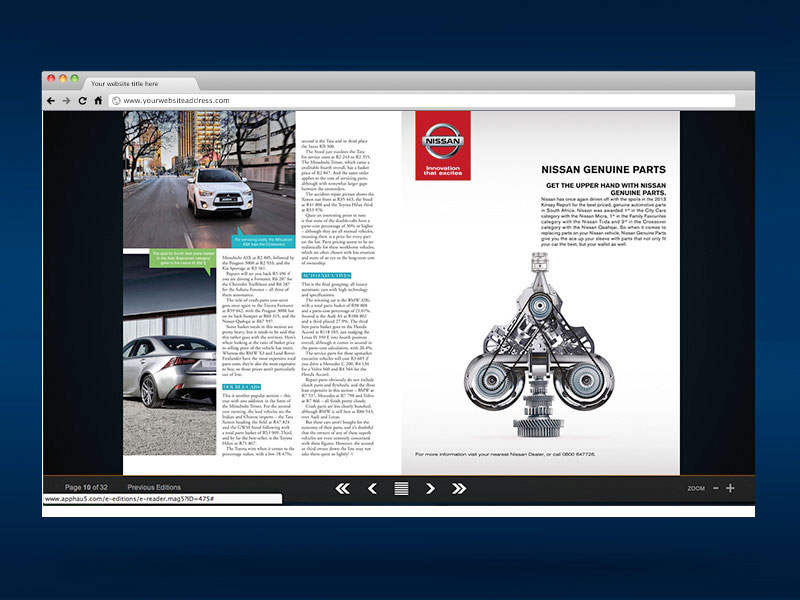Viewport: 800px width, 600px height.
Task: Go to the previous page arrow
Action: (x=372, y=488)
